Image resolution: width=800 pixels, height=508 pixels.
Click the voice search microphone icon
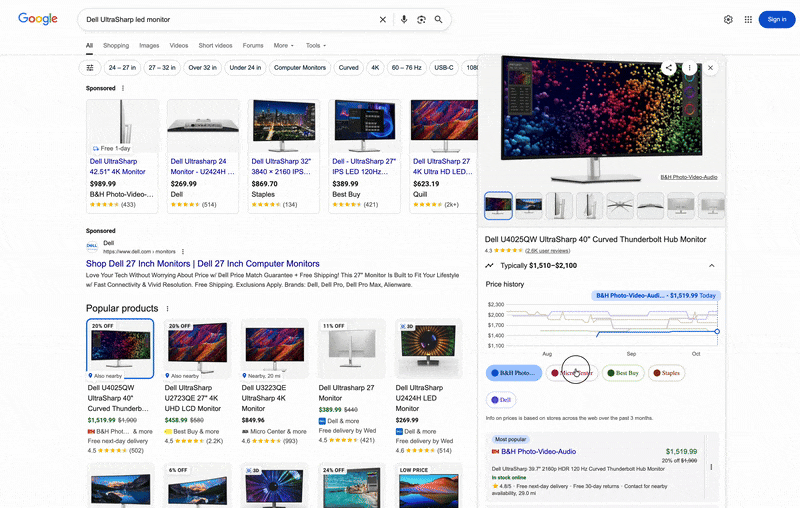pyautogui.click(x=404, y=19)
